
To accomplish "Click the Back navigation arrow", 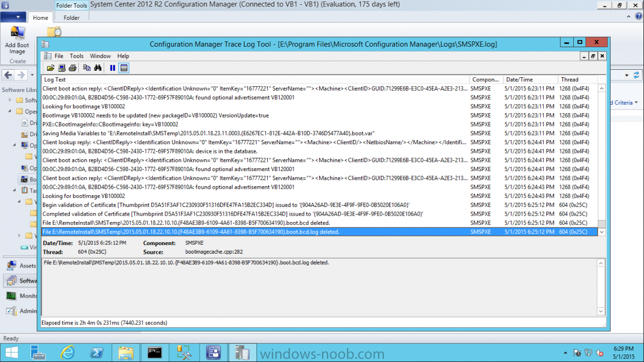I will pyautogui.click(x=8, y=75).
